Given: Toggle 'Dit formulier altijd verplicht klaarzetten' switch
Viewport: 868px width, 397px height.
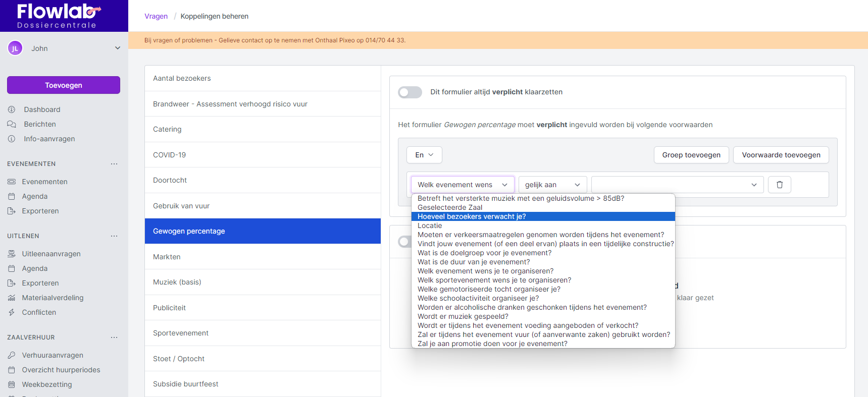Looking at the screenshot, I should [410, 92].
